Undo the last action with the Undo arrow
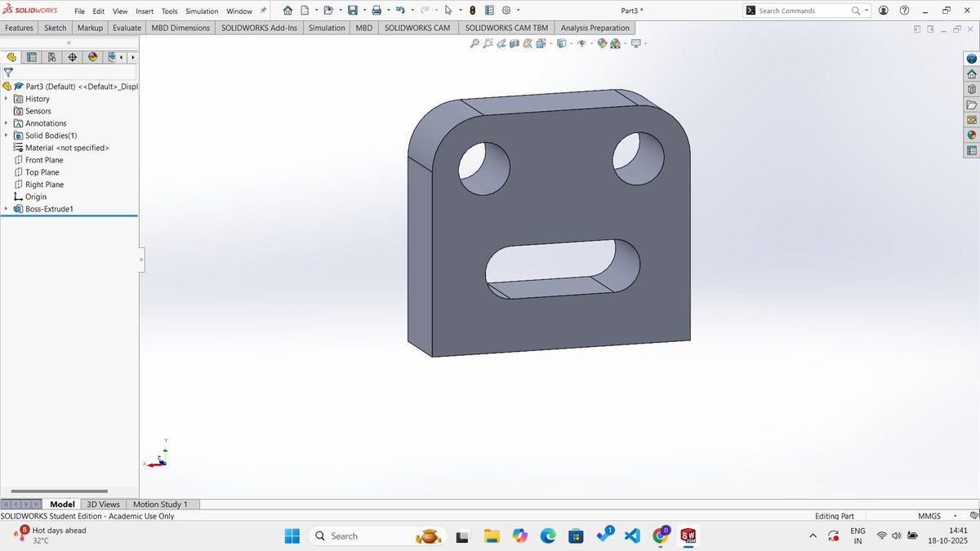 [400, 11]
